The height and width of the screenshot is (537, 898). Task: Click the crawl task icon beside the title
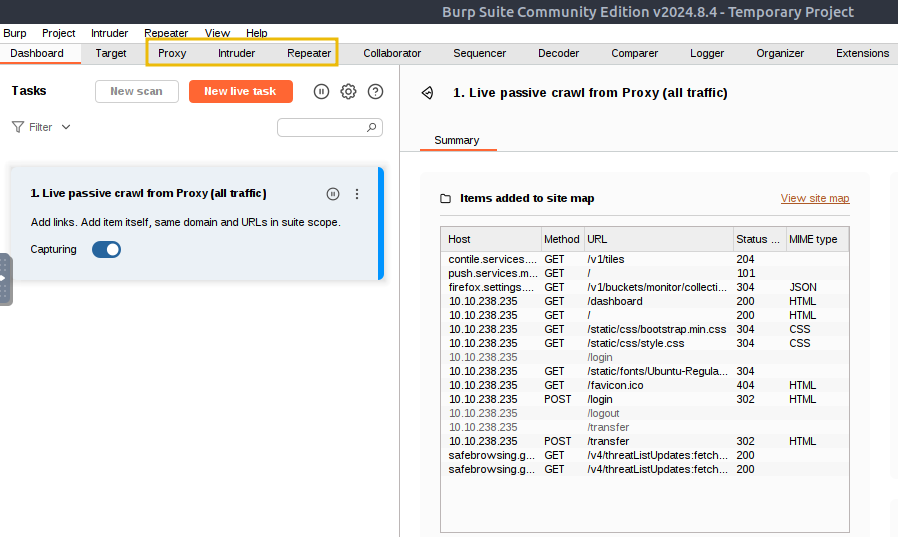coord(427,93)
